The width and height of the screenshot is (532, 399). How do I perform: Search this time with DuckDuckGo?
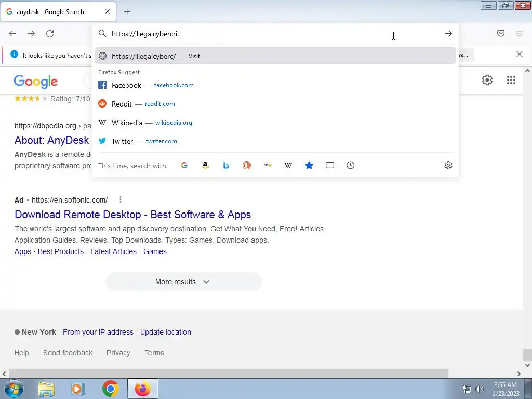pyautogui.click(x=247, y=165)
